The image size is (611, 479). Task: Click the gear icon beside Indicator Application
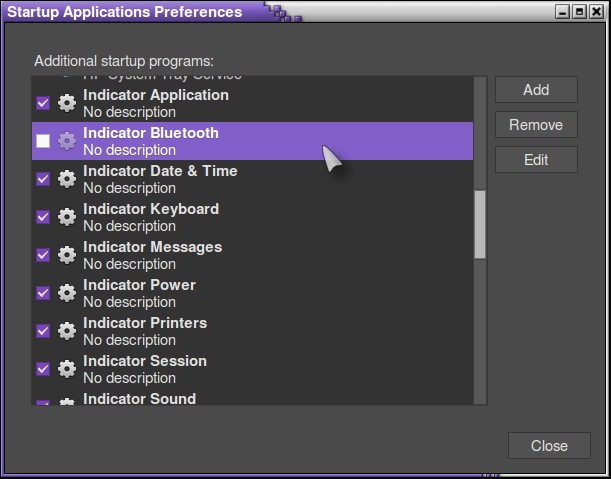tap(67, 103)
